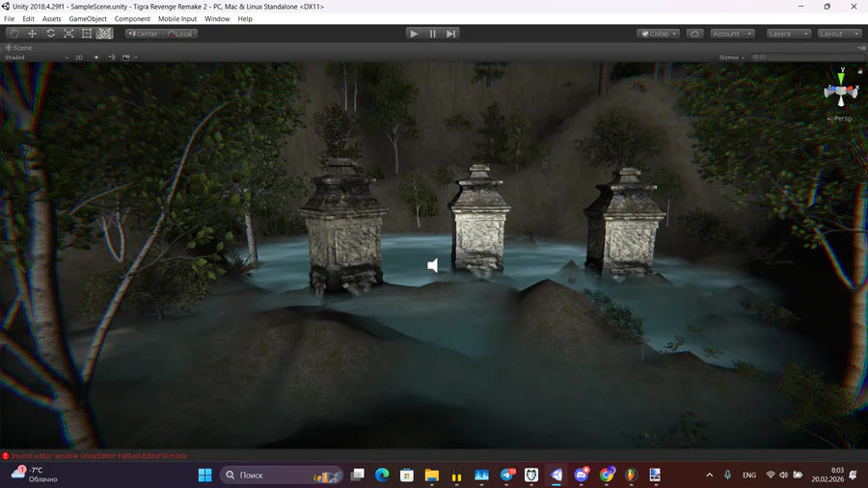Pause the game preview
This screenshot has height=488, width=868.
click(x=432, y=34)
